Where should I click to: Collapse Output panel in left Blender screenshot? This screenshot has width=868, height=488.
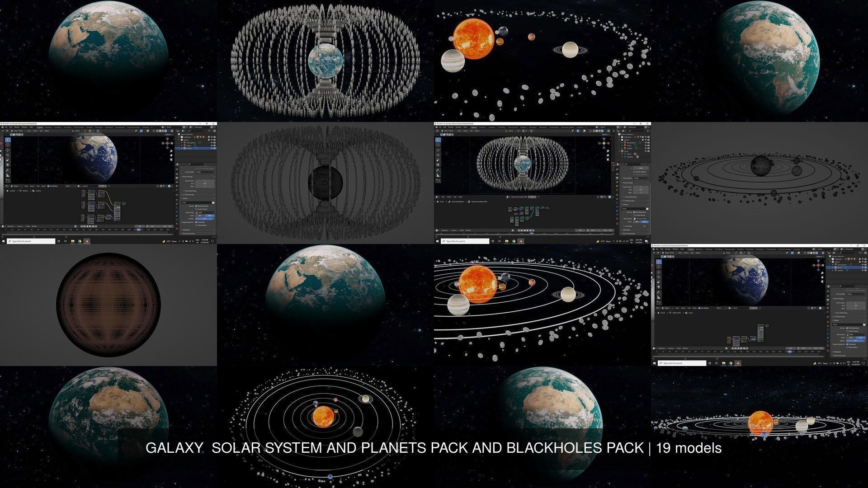tap(184, 198)
